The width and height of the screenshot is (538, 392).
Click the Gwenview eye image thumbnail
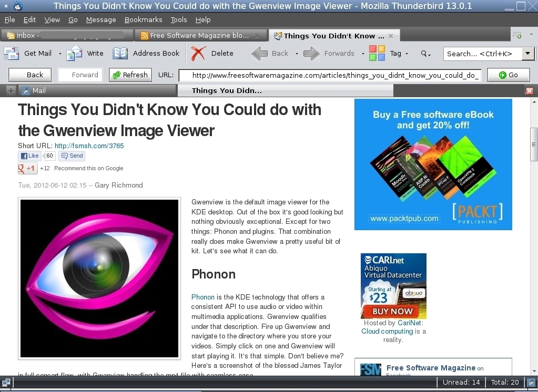(x=99, y=278)
